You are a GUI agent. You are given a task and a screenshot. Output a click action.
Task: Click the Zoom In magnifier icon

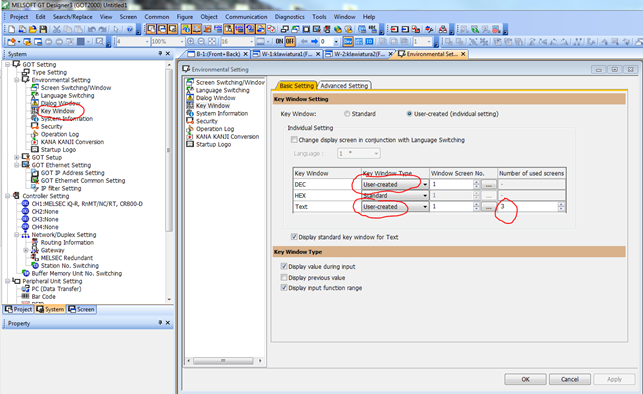[191, 41]
